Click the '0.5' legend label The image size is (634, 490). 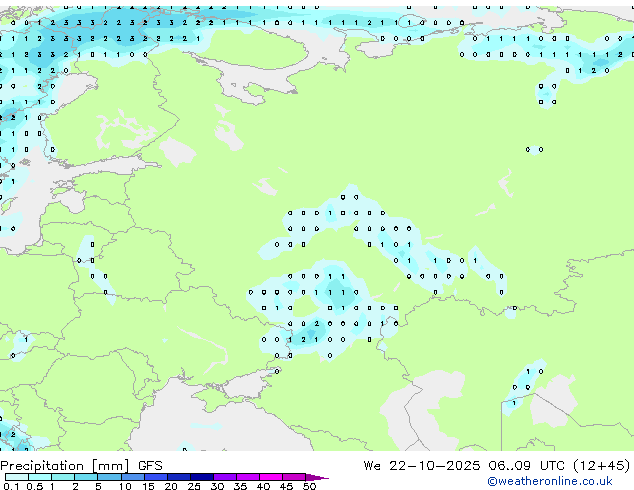35,486
